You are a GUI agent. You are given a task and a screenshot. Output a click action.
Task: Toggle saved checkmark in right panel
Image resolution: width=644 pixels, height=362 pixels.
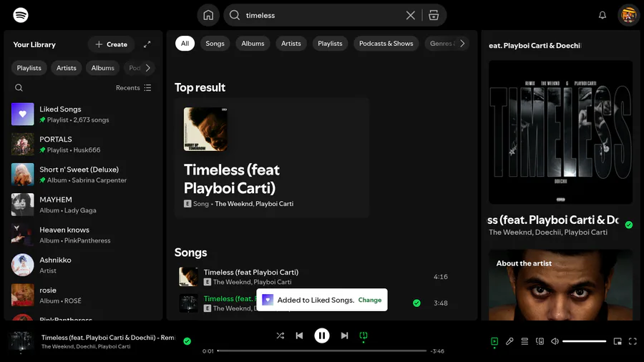coord(629,225)
